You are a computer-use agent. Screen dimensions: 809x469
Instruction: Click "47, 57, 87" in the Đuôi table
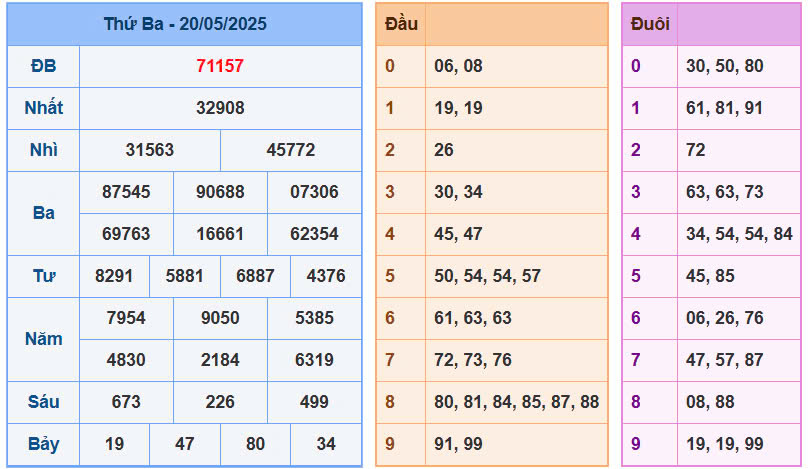click(724, 360)
